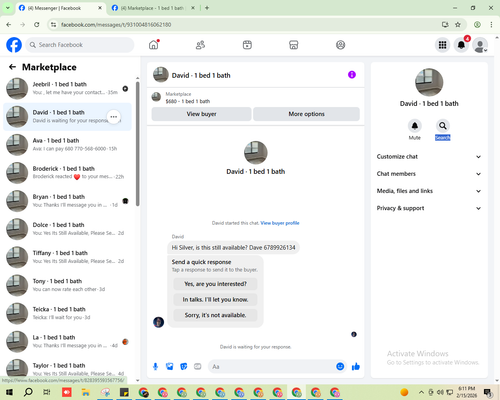This screenshot has height=400, width=500.
Task: Bookmark page with the star icon
Action: (458, 25)
